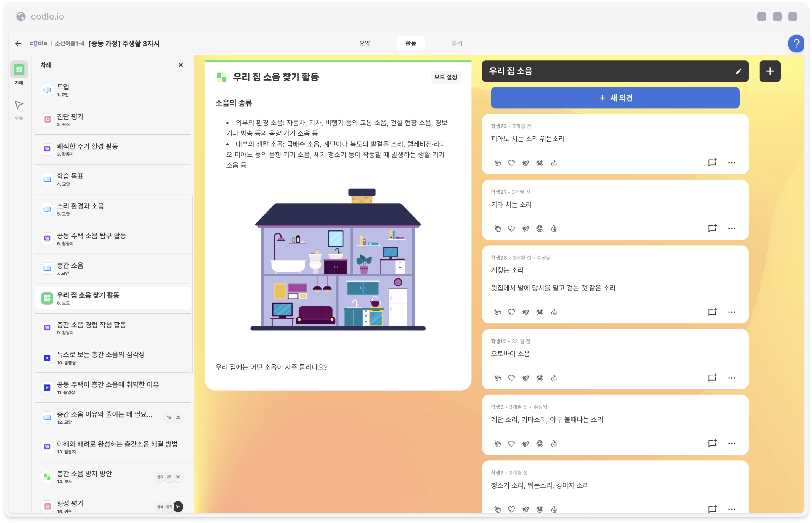Click the heart reaction on 학생22's post
The width and height of the screenshot is (812, 523).
(511, 163)
